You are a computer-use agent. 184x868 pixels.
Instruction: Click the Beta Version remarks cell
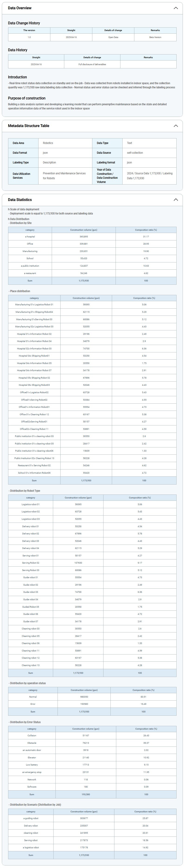155,37
